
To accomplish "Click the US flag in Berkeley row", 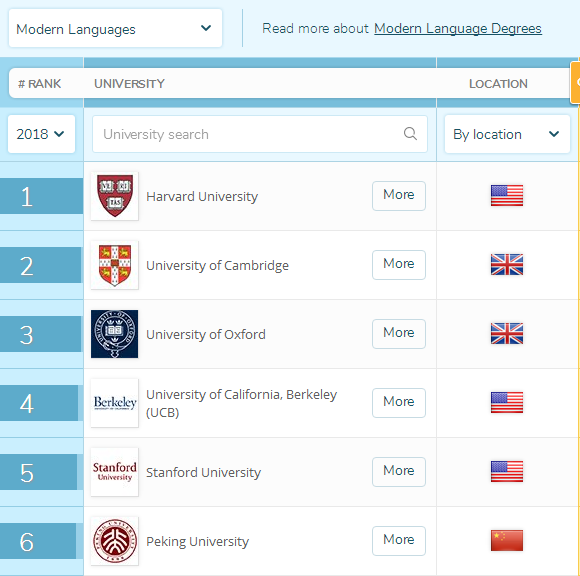I will pyautogui.click(x=507, y=402).
